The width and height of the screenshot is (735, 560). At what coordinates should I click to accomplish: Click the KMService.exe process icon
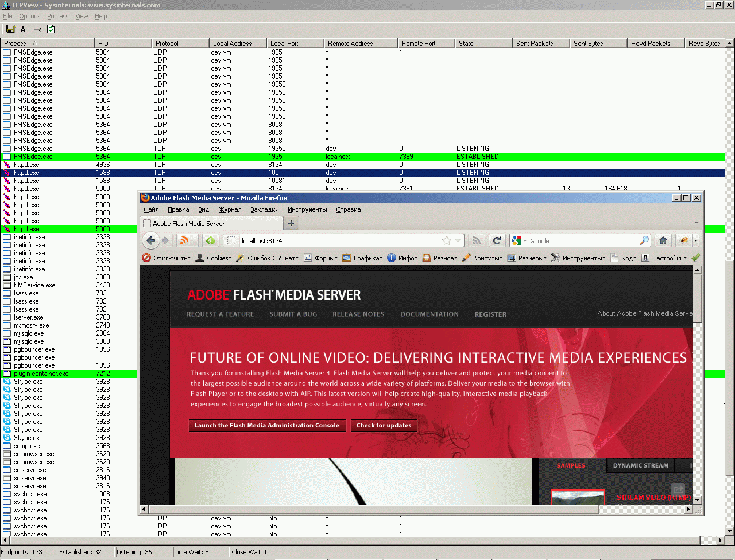point(7,285)
